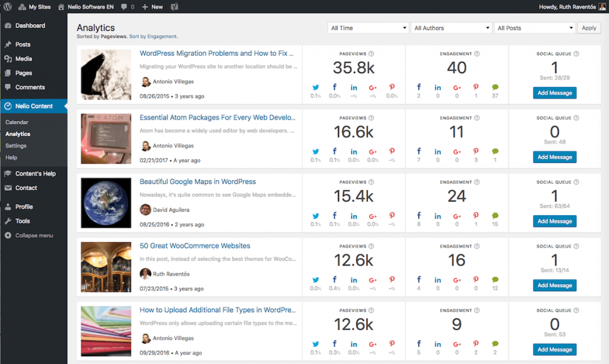Click green comments icon in Essential Atom Packages row
This screenshot has width=609, height=364.
pyautogui.click(x=495, y=152)
